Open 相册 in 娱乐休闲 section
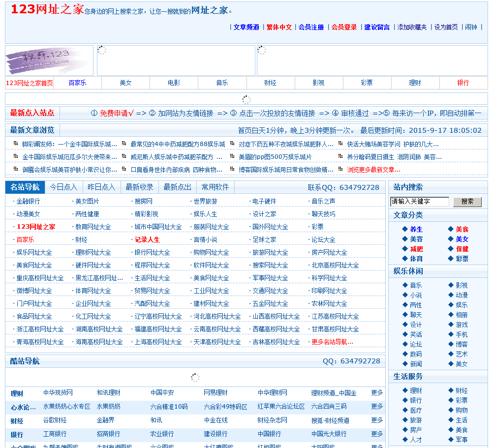This screenshot has width=493, height=448. click(x=462, y=315)
